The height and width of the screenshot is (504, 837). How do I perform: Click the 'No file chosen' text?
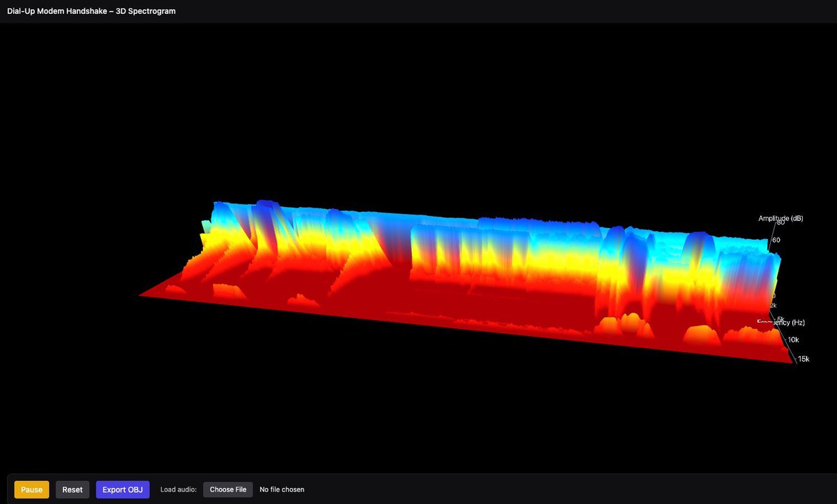click(x=282, y=489)
